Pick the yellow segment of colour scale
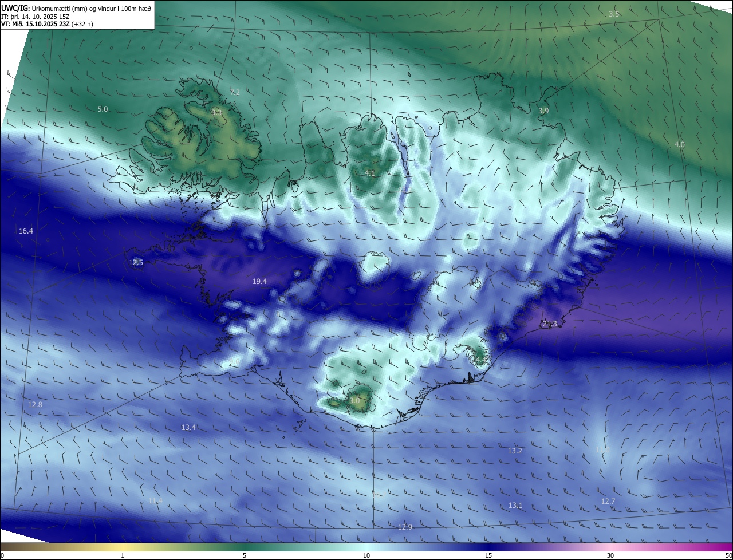The image size is (733, 560). (x=123, y=547)
